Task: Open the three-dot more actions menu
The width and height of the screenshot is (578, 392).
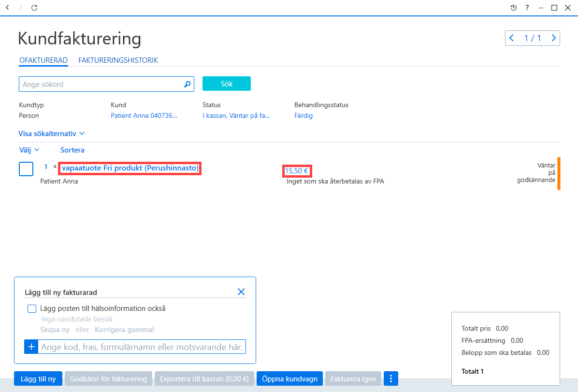Action: tap(391, 378)
